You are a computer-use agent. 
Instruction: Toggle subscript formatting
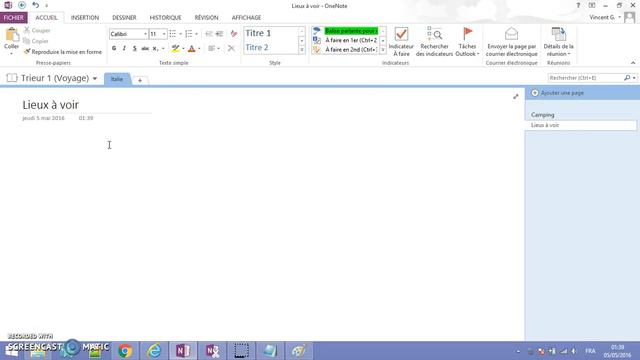click(x=155, y=48)
